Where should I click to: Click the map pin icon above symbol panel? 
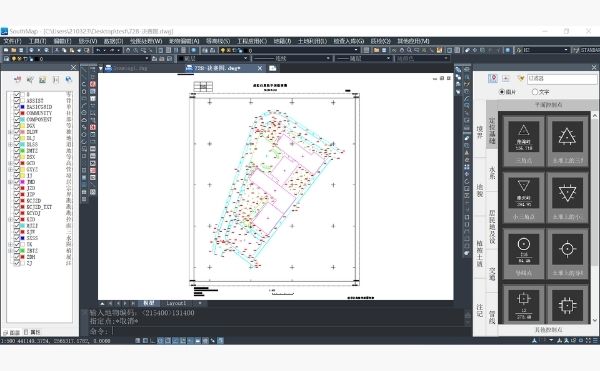click(x=493, y=78)
